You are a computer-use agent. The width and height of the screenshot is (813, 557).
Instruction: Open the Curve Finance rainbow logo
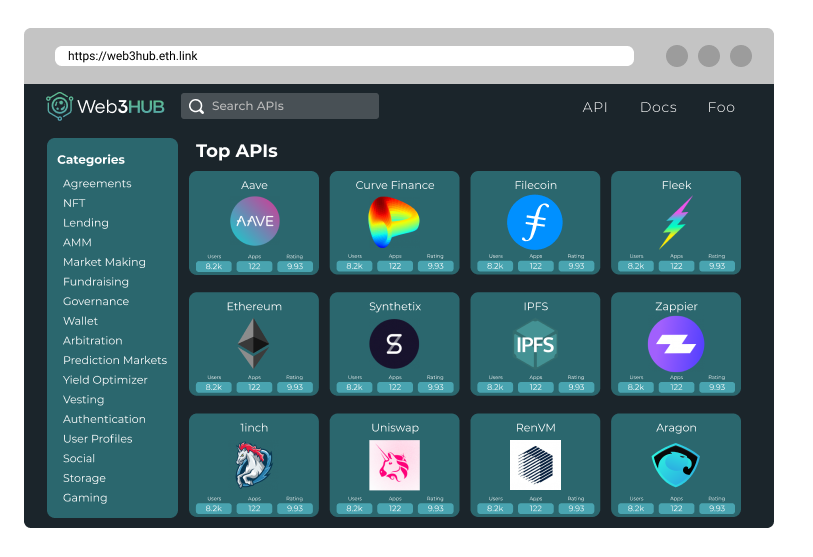click(394, 222)
